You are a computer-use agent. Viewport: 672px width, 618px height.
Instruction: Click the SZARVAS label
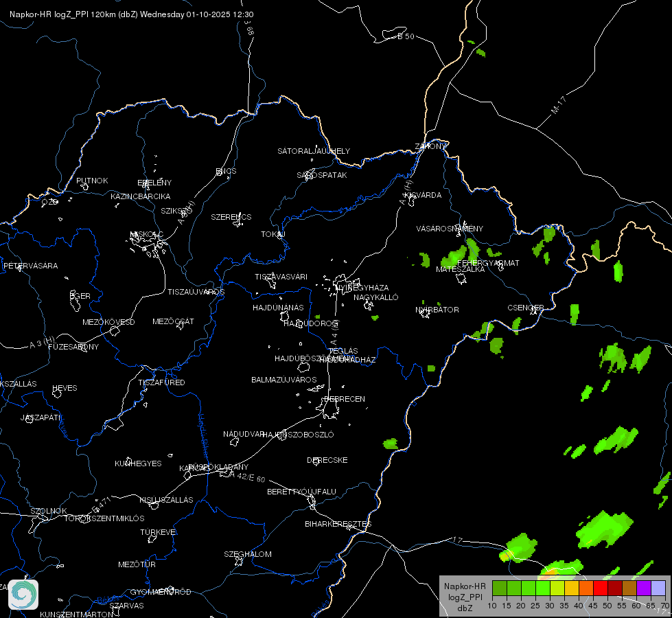[x=126, y=606]
